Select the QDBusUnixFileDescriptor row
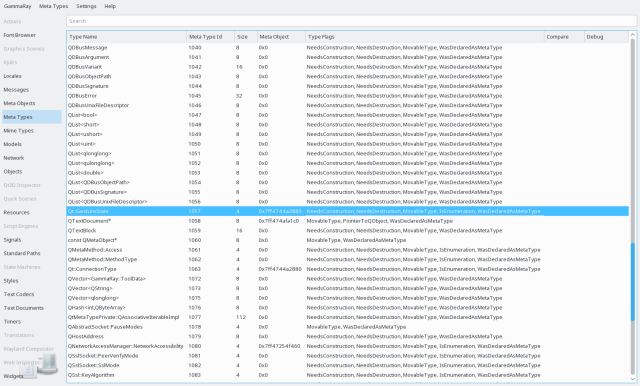 347,105
